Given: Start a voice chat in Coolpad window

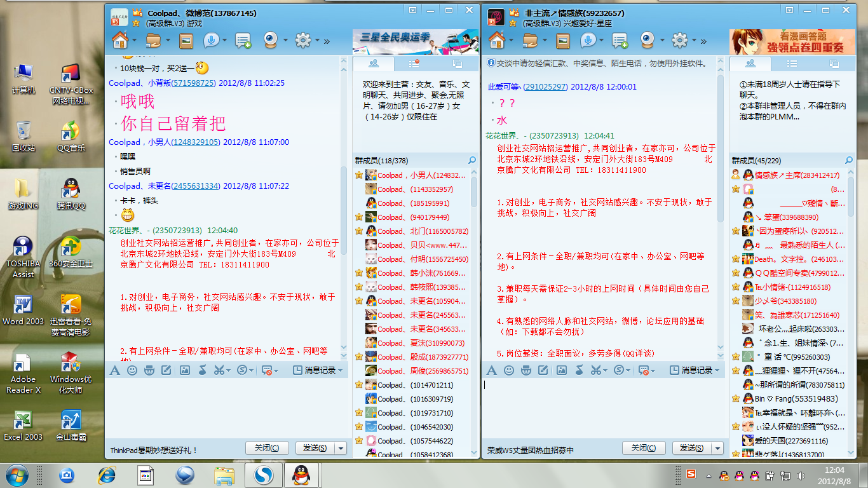Looking at the screenshot, I should tap(211, 40).
